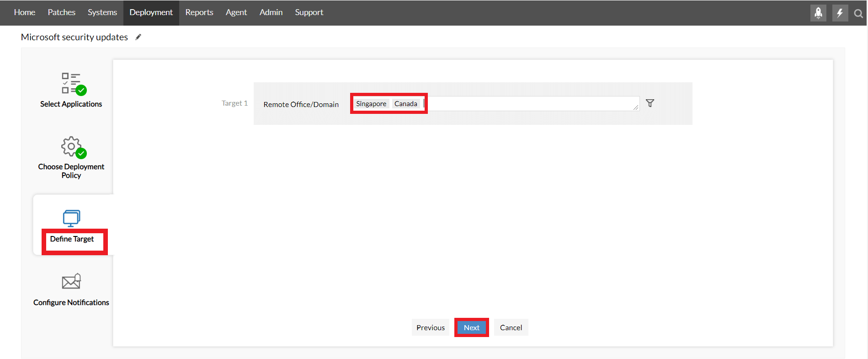Click the Select Applications checklist icon
The height and width of the screenshot is (359, 868).
pos(74,84)
